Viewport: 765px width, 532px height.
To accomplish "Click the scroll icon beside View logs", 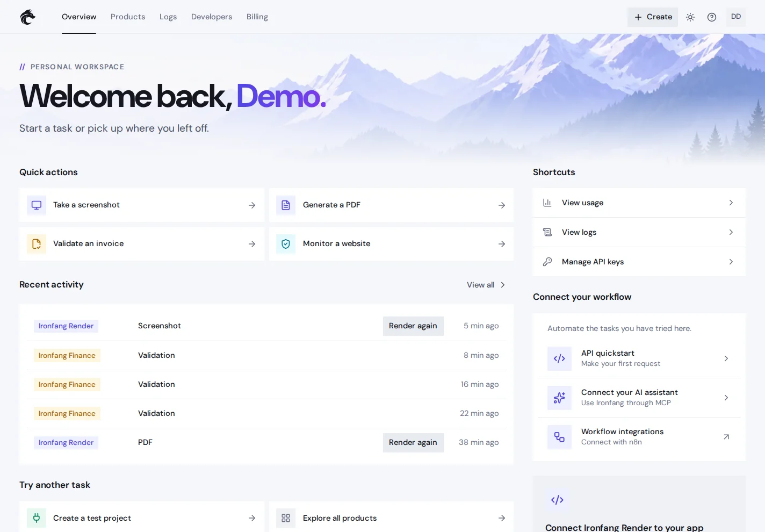I will pos(547,232).
